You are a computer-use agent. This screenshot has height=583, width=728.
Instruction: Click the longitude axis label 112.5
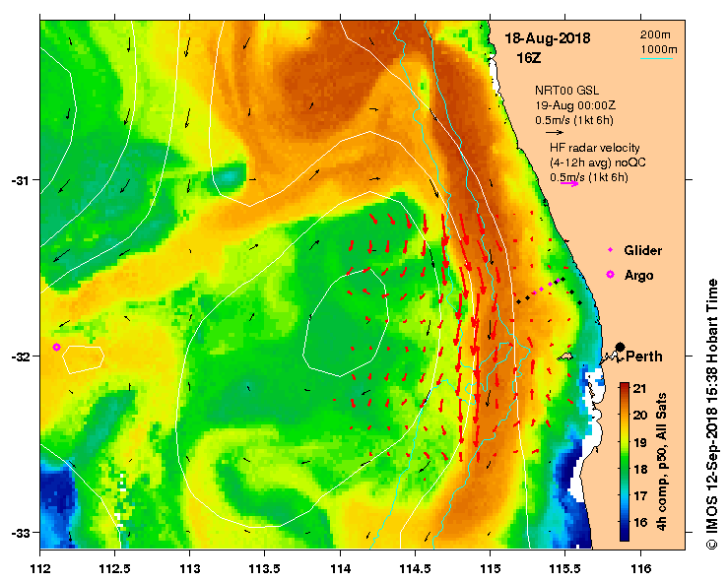[114, 568]
